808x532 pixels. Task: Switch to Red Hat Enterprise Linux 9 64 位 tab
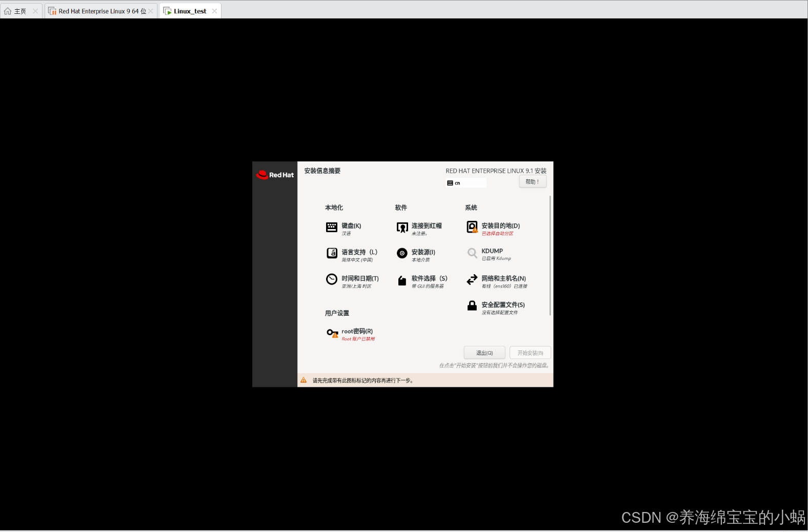pyautogui.click(x=102, y=11)
